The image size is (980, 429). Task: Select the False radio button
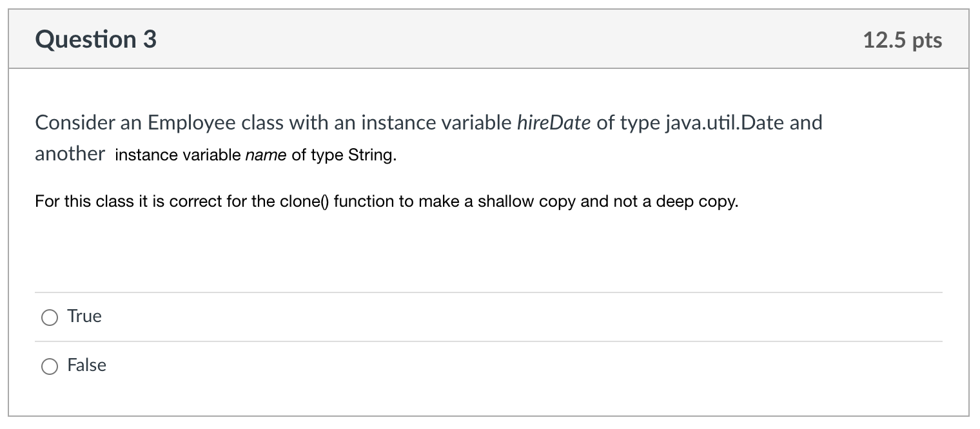pyautogui.click(x=49, y=366)
